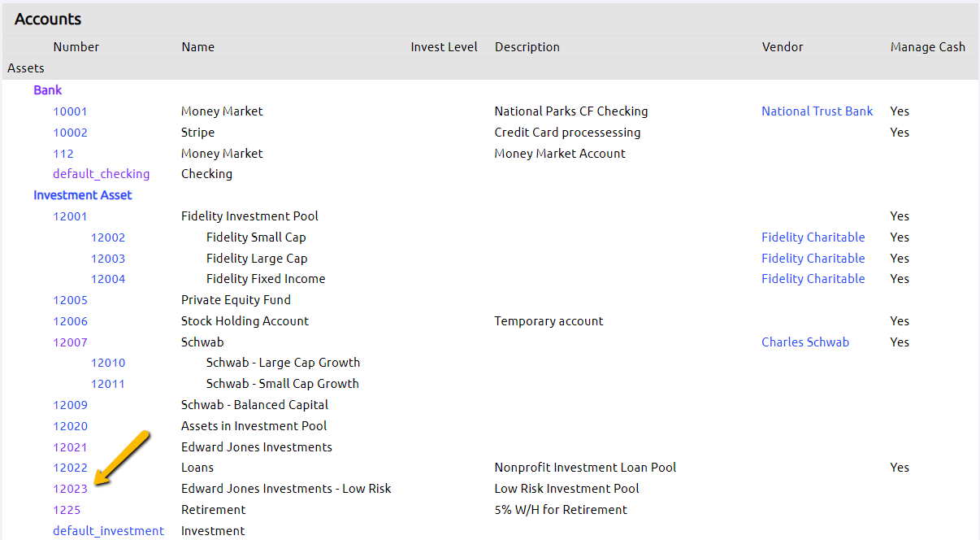Open the Bank account group heading
Image resolution: width=980 pixels, height=540 pixels.
coord(47,89)
